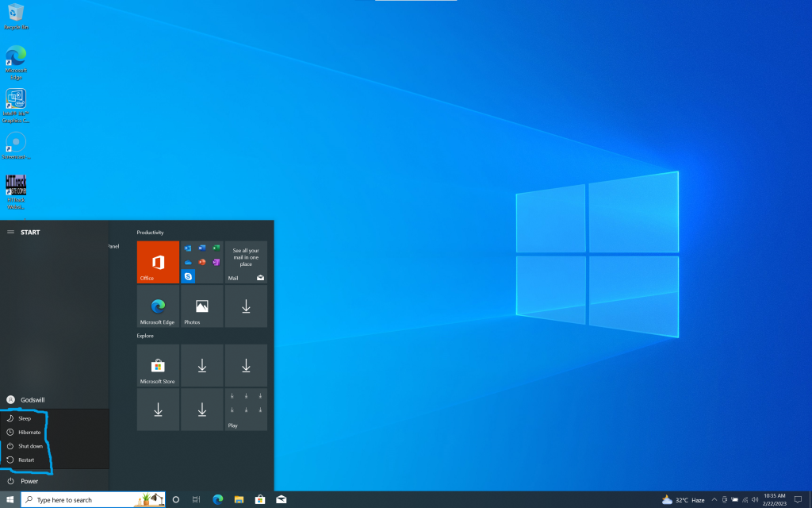The width and height of the screenshot is (812, 508).
Task: Open the Microsoft Store tile
Action: (x=158, y=365)
